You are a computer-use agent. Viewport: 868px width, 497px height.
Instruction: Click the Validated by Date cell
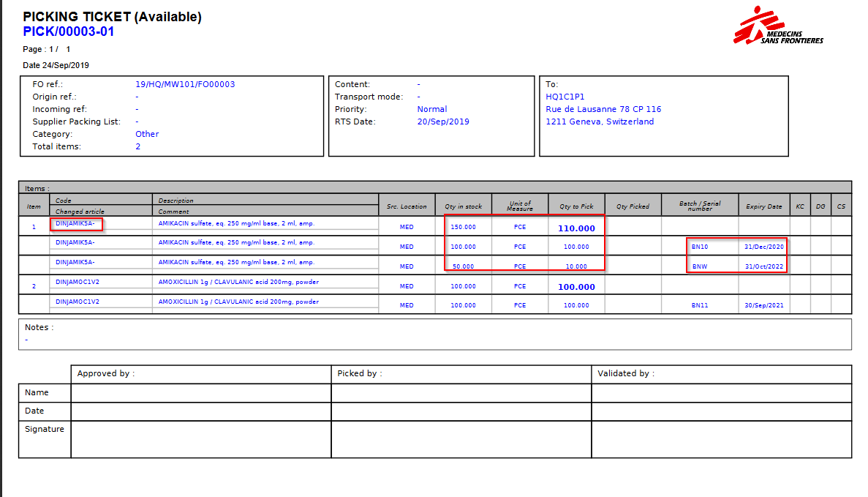721,411
